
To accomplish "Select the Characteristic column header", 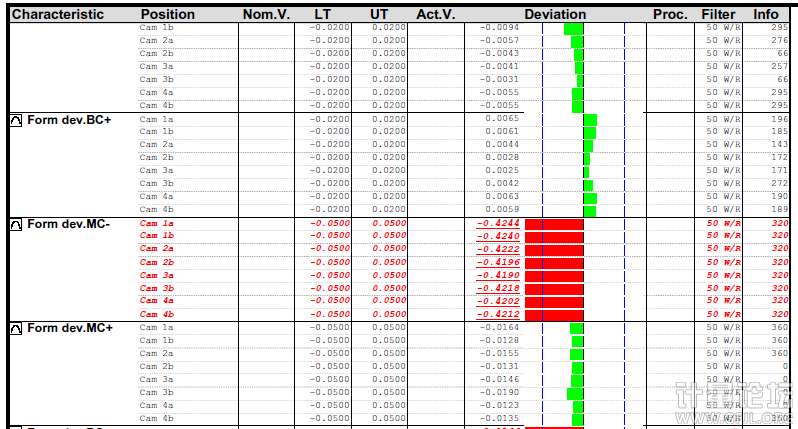I will point(58,15).
